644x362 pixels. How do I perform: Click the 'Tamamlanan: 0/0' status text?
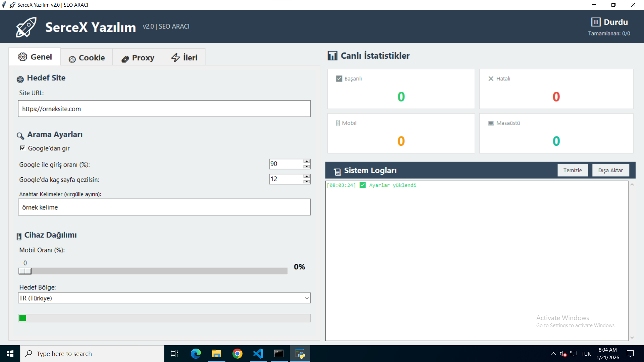(x=609, y=34)
